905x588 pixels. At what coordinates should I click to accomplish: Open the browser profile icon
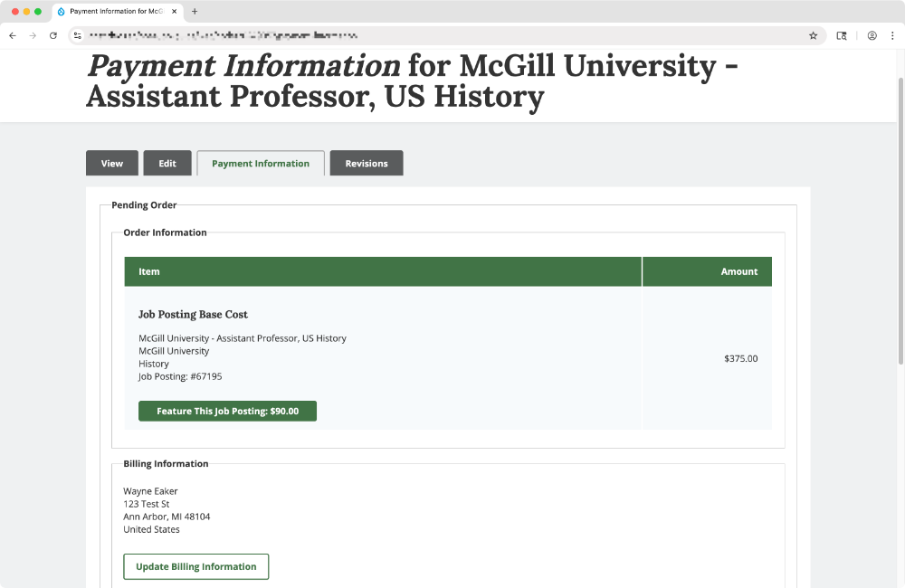tap(872, 35)
